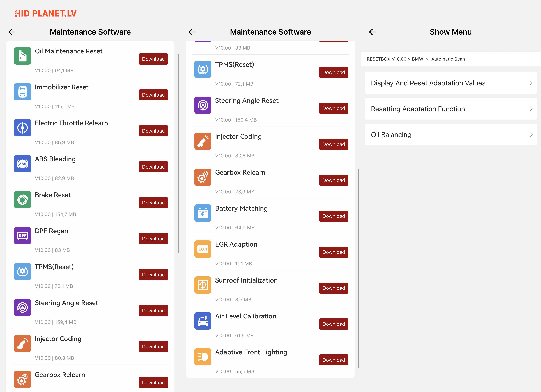
Task: Open Resetting Adaptation Function chevron
Action: (531, 109)
